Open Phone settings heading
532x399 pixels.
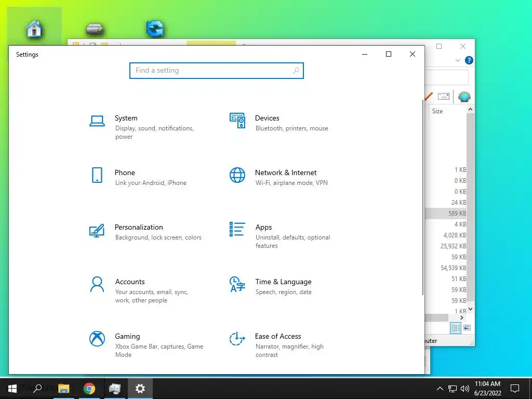[125, 172]
